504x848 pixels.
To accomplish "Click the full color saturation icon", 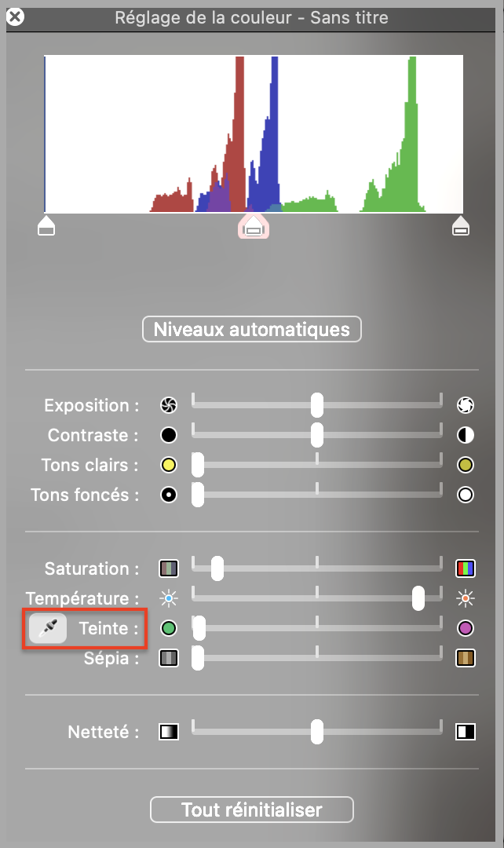I will (466, 568).
